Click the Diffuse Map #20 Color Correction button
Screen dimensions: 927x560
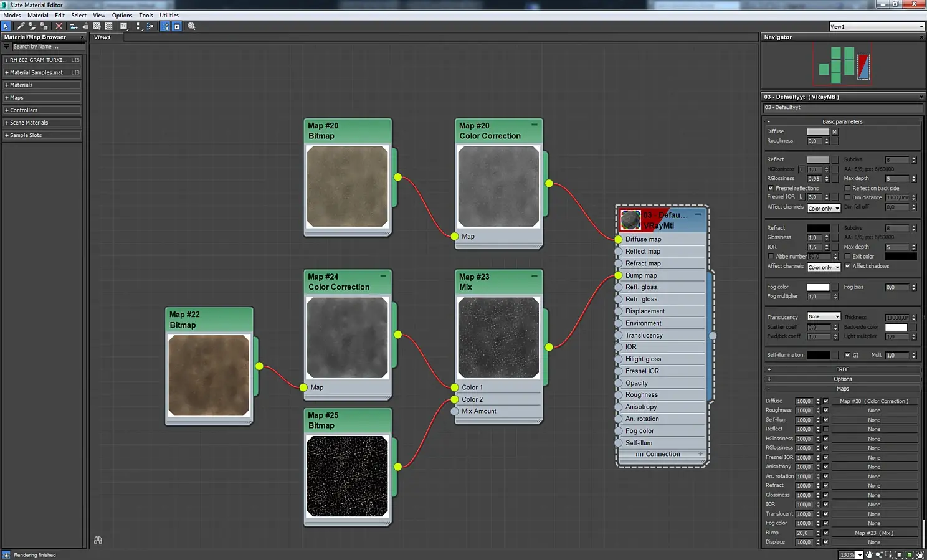(874, 401)
